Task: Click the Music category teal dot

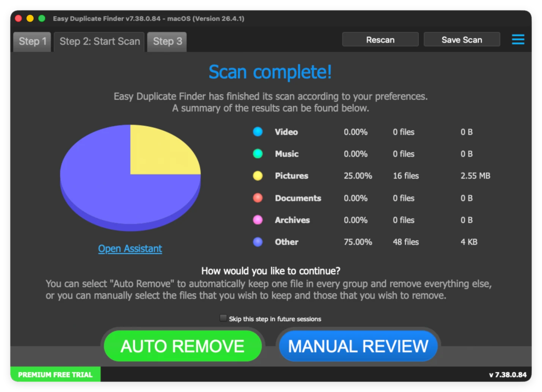Action: pos(258,154)
